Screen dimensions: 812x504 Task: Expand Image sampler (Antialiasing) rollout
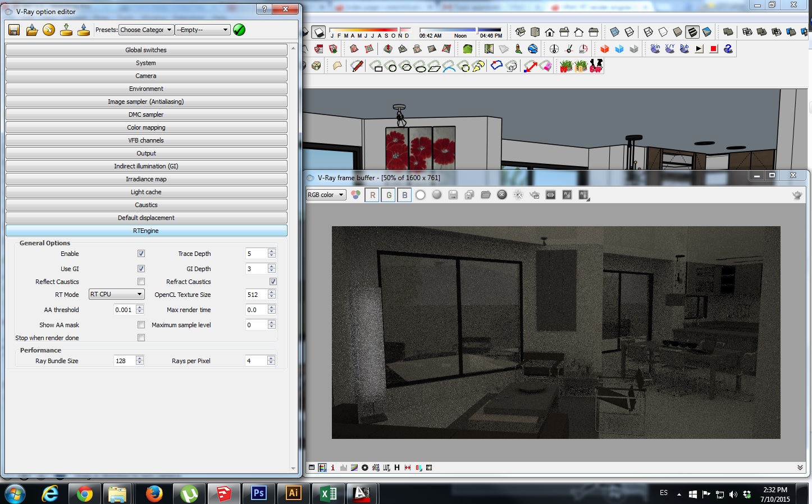click(146, 102)
